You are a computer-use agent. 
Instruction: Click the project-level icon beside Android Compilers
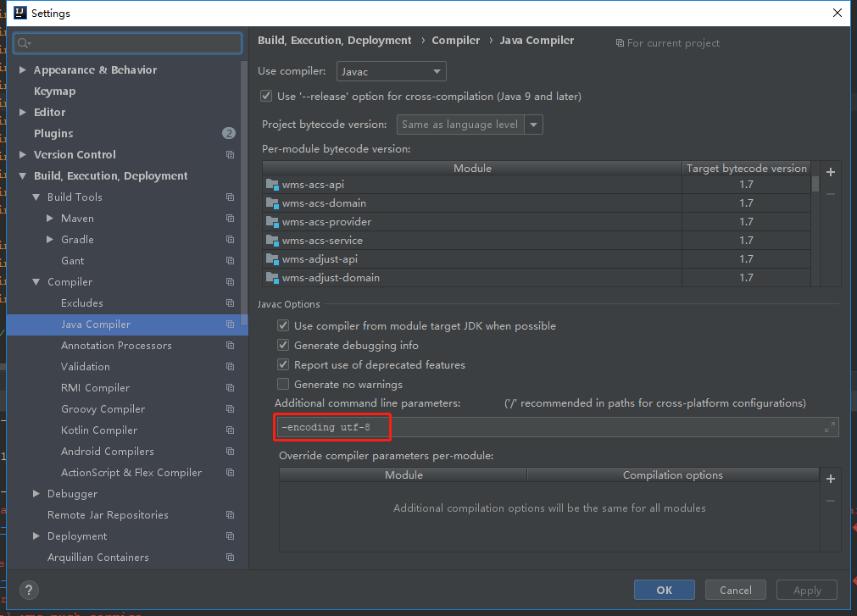click(x=230, y=452)
